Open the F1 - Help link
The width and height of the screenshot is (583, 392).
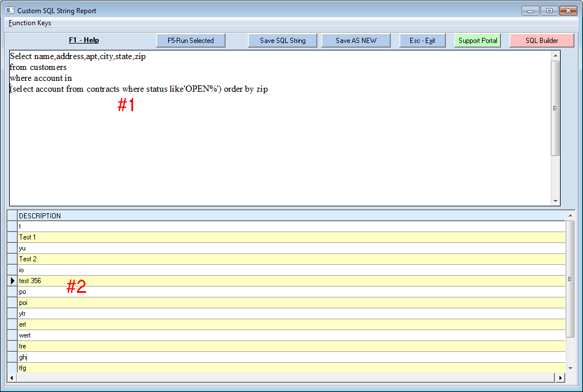(84, 41)
